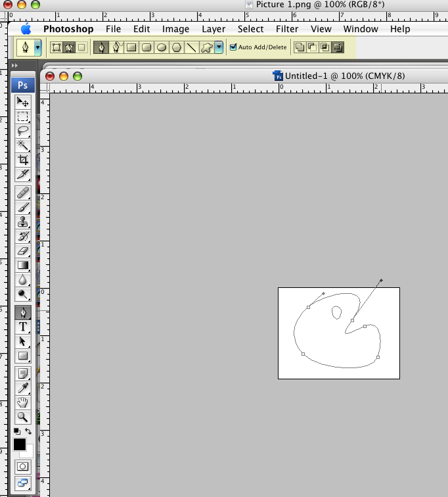Select the Move tool

23,102
